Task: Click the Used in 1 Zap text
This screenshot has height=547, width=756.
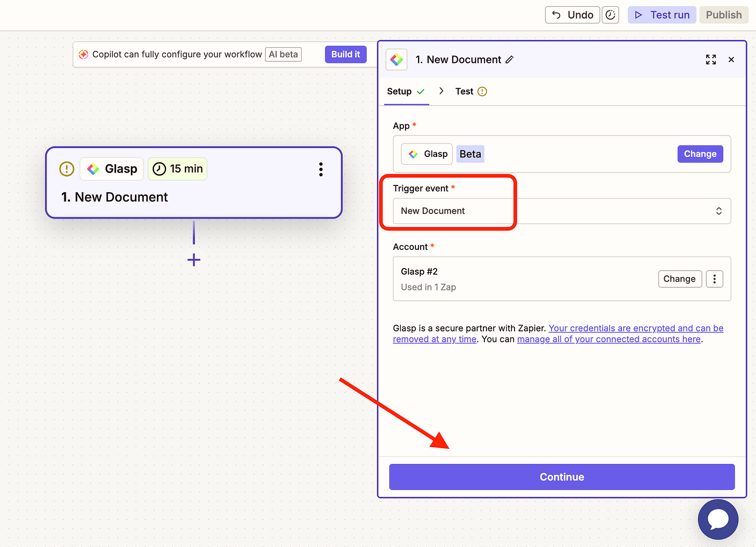Action: coord(428,287)
